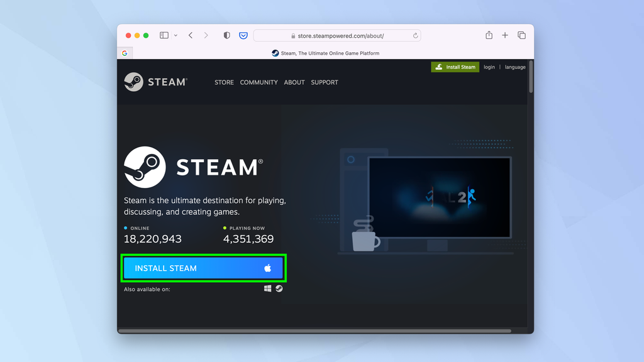The height and width of the screenshot is (362, 644).
Task: Click the Windows icon next to 'Also available on'
Action: [x=267, y=288]
